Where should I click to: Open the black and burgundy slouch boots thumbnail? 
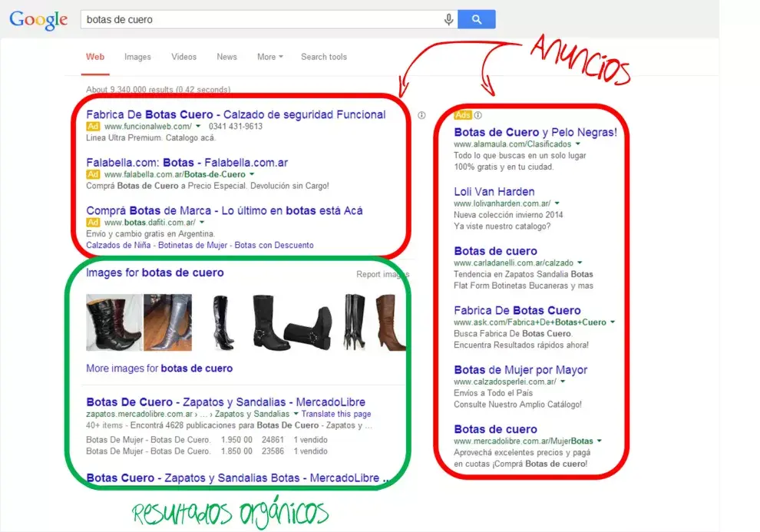tap(114, 322)
